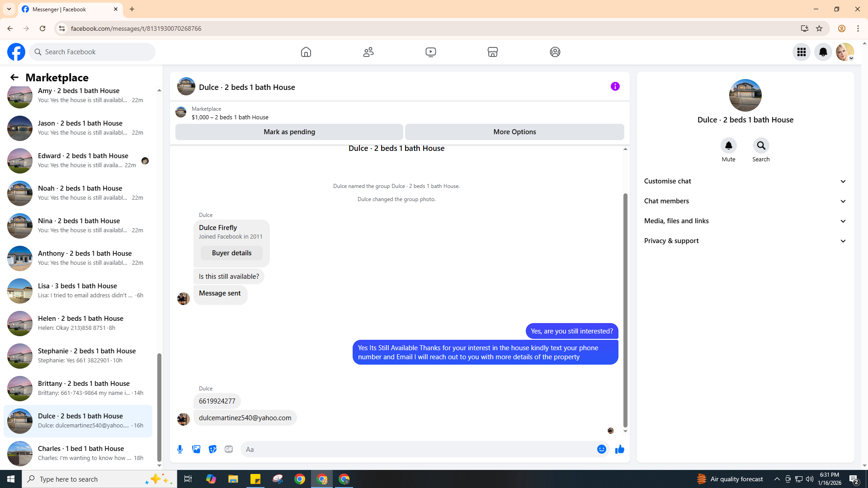The image size is (868, 488).
Task: Open the GIF picker icon
Action: 229,449
